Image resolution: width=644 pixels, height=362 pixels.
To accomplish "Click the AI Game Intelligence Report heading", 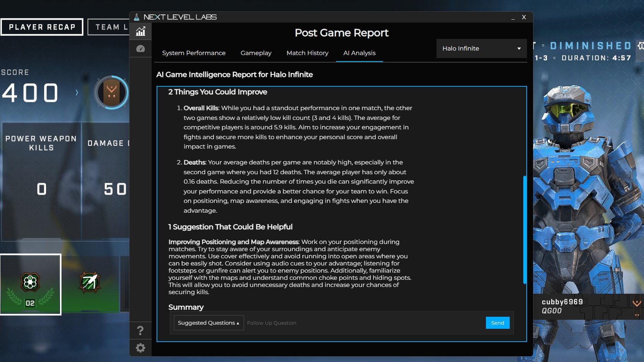I will click(x=234, y=74).
